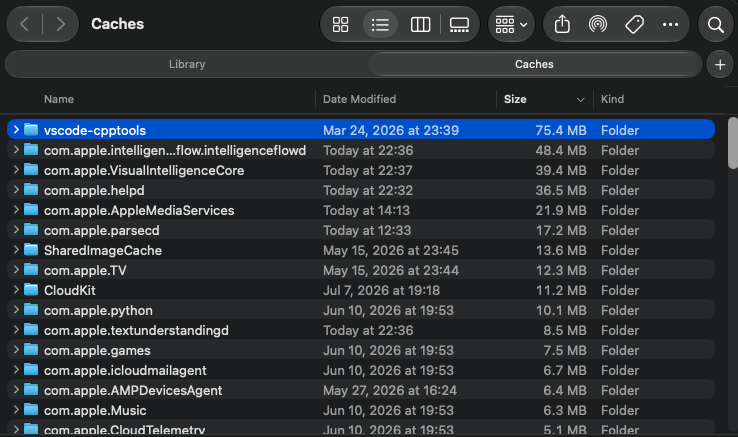
Task: Expand com.apple.VisualIntelligenceCore folder
Action: point(16,170)
